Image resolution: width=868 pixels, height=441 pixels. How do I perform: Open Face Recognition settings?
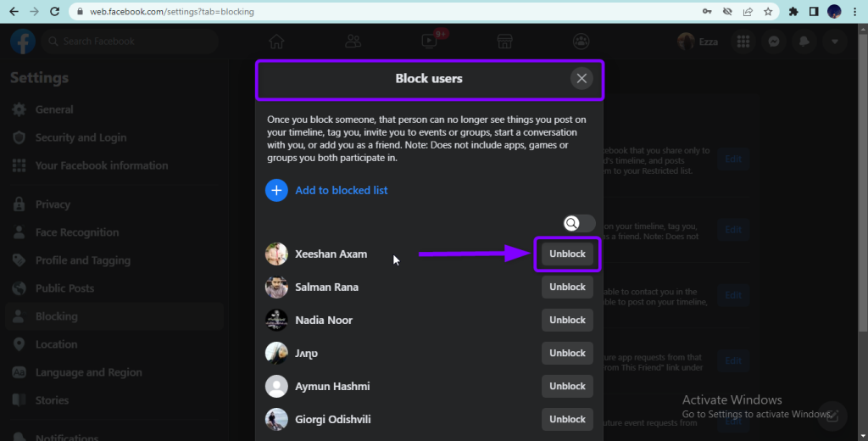tap(114, 232)
